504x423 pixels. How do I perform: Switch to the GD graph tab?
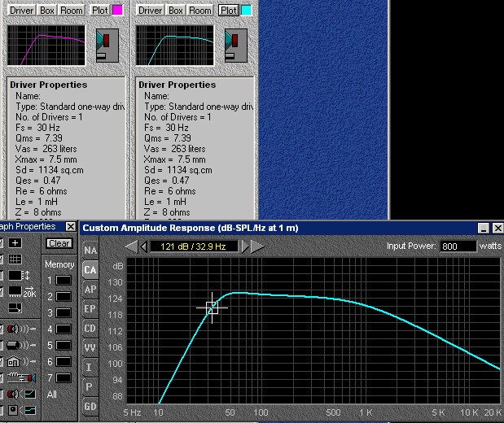click(x=90, y=406)
